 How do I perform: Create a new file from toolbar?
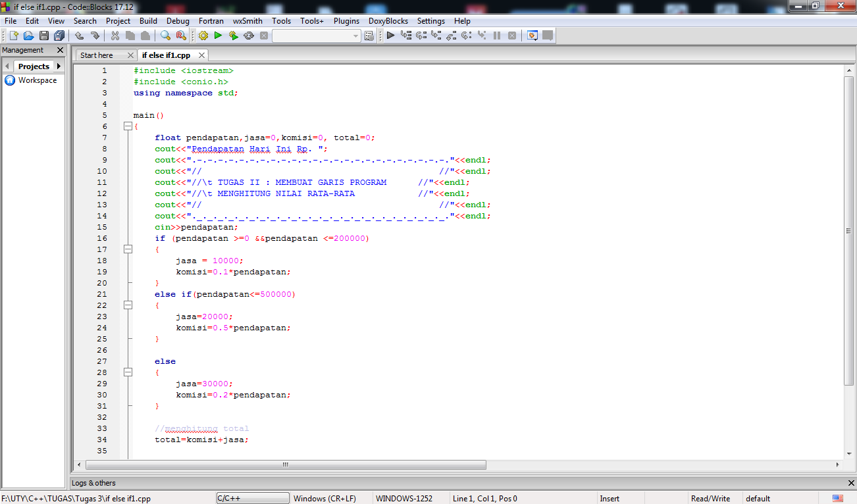point(14,36)
